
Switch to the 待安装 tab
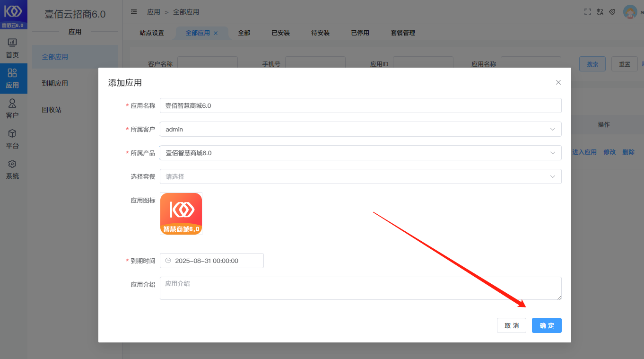[x=321, y=33]
